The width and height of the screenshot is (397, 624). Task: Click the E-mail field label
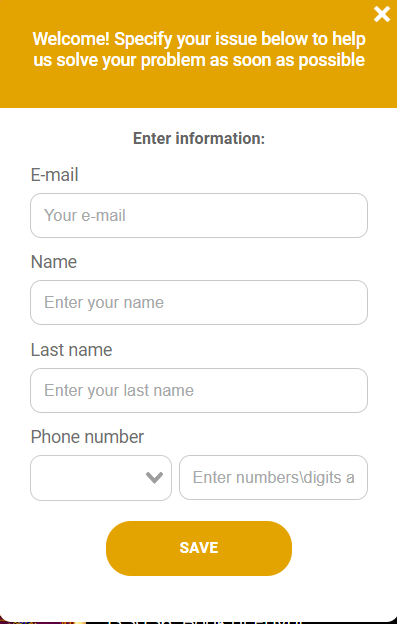point(54,175)
